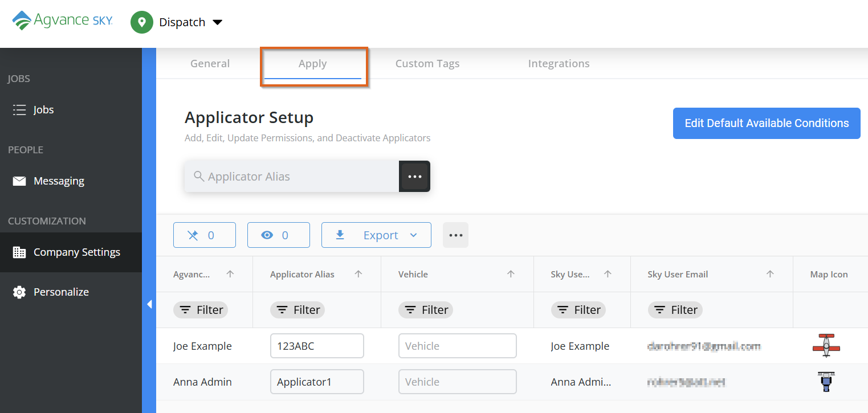Open search options ellipsis beside Applicator Alias
The image size is (868, 413).
[415, 177]
